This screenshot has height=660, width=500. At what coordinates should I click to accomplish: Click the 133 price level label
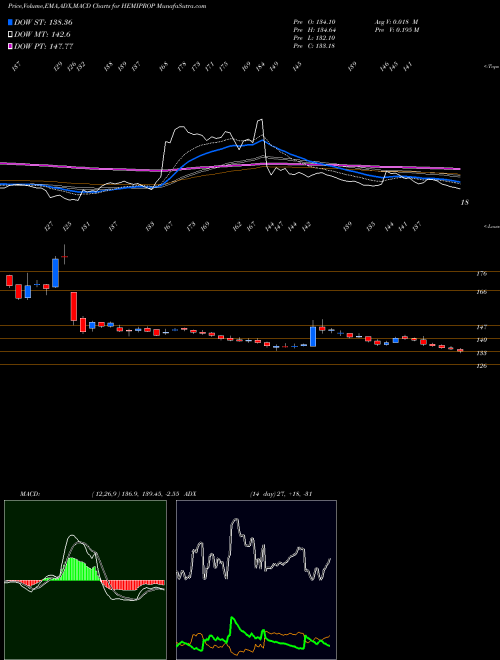click(482, 353)
